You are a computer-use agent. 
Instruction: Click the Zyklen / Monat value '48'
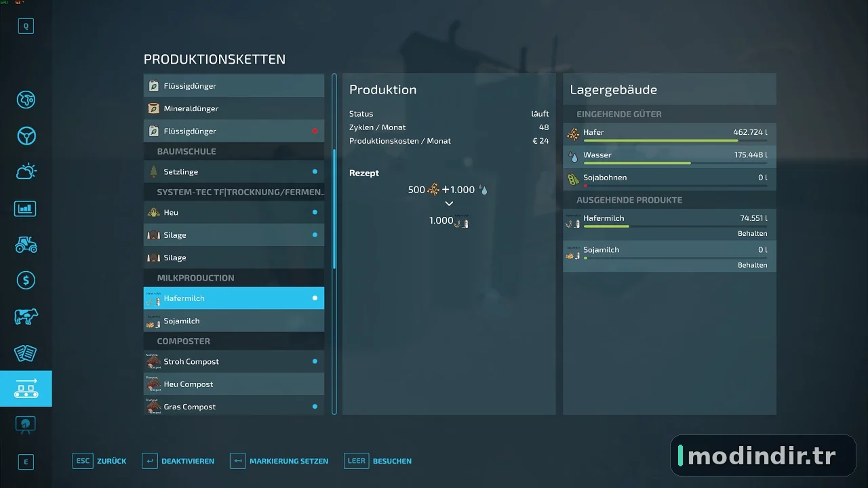[544, 127]
